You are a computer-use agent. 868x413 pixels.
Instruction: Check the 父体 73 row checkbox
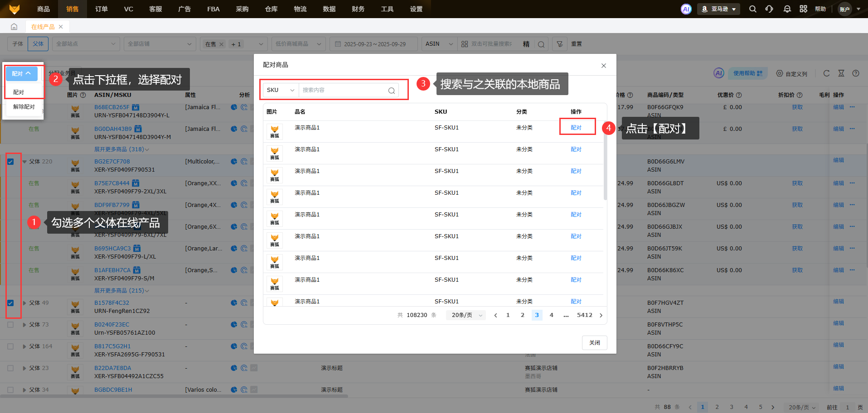pyautogui.click(x=10, y=325)
